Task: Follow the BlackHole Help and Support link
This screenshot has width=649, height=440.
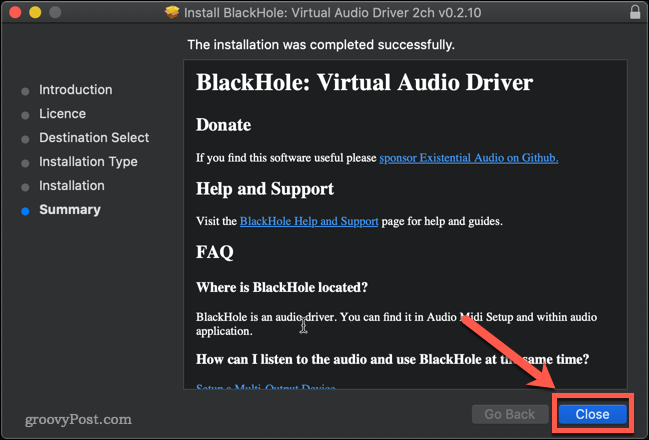Action: pyautogui.click(x=309, y=221)
